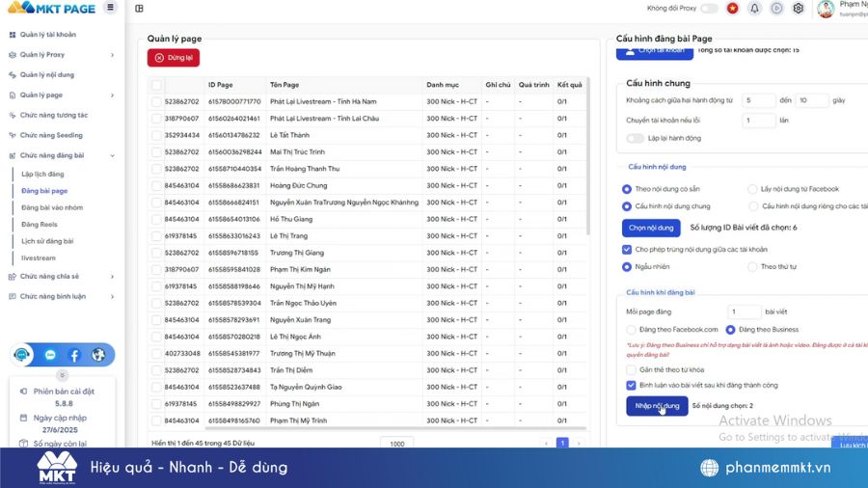Click Mỗi page đăng bài viết field
This screenshot has width=868, height=488.
pos(744,312)
